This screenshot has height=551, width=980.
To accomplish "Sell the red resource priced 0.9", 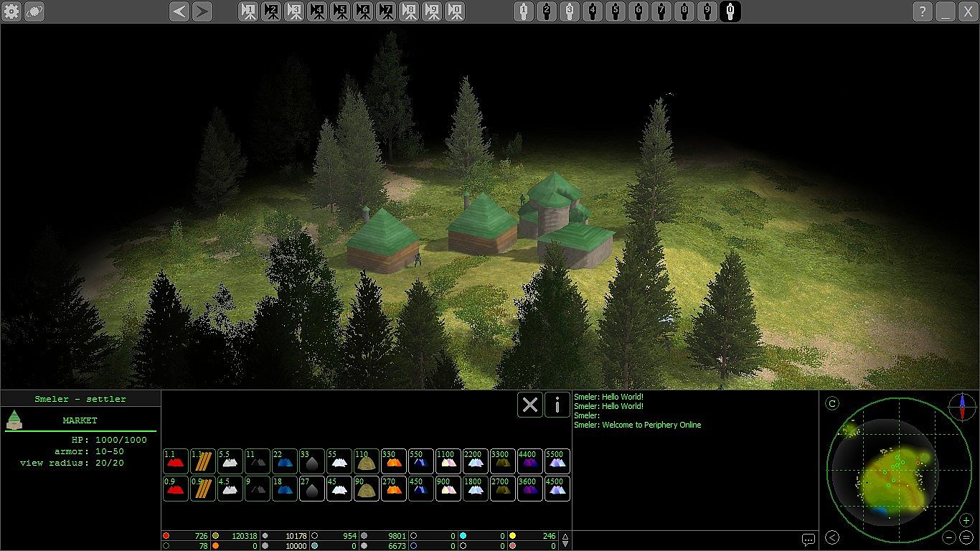I will point(176,489).
